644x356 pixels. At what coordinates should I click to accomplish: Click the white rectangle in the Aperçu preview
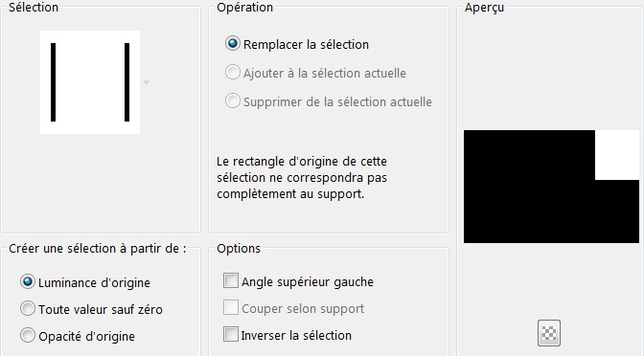[x=617, y=155]
